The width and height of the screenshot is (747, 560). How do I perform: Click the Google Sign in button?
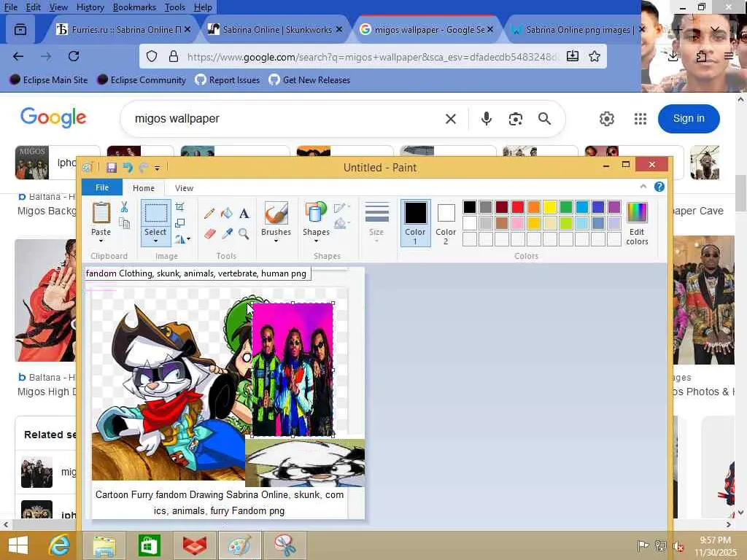[x=689, y=119]
